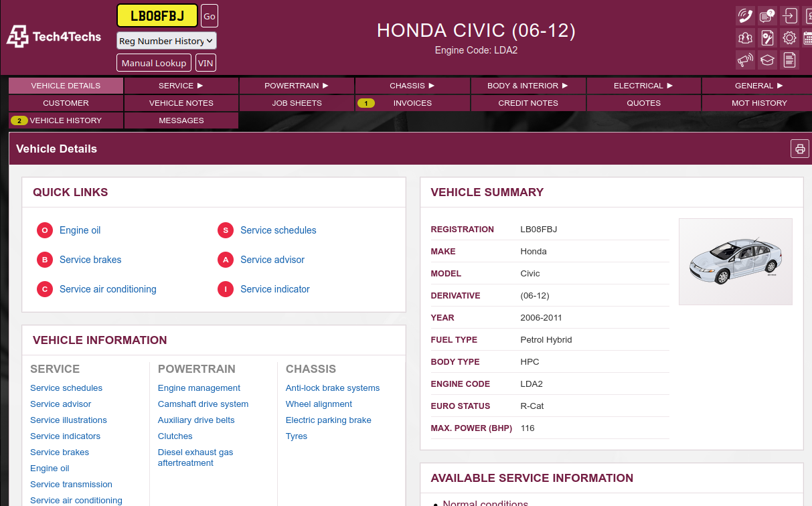Image resolution: width=812 pixels, height=506 pixels.
Task: Open the phone call support icon
Action: point(745,15)
